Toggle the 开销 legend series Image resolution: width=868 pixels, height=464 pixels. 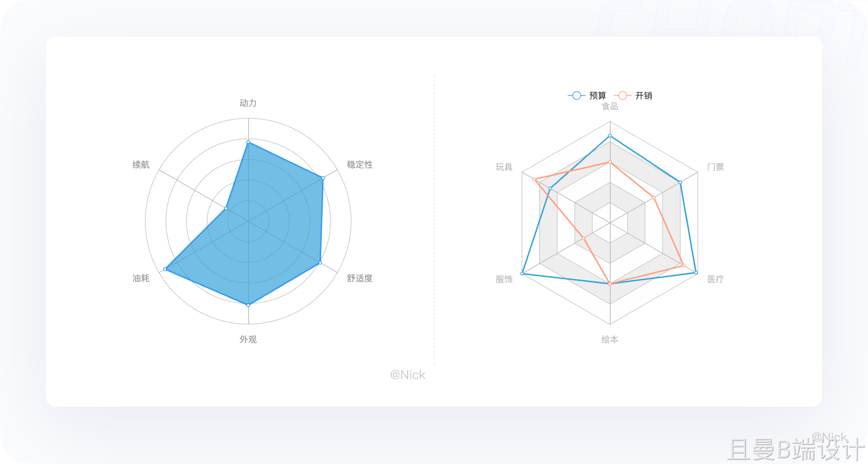tap(633, 96)
